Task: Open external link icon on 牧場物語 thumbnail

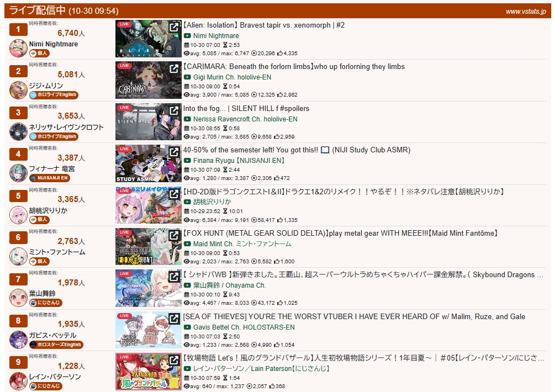Action: pyautogui.click(x=174, y=360)
